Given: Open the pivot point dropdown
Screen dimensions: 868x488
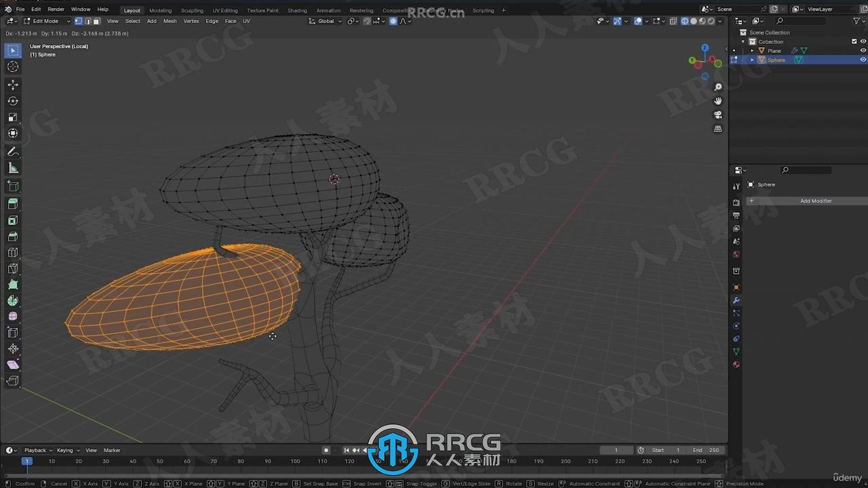Looking at the screenshot, I should (353, 21).
